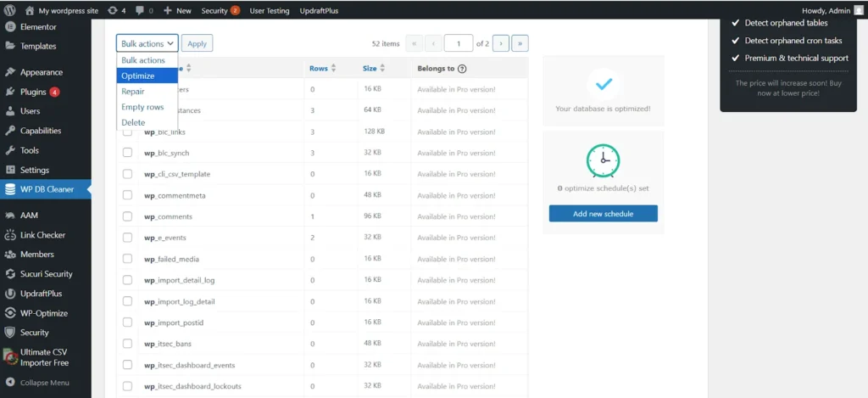This screenshot has width=868, height=398.
Task: Click the Capabilities key icon
Action: pos(9,131)
